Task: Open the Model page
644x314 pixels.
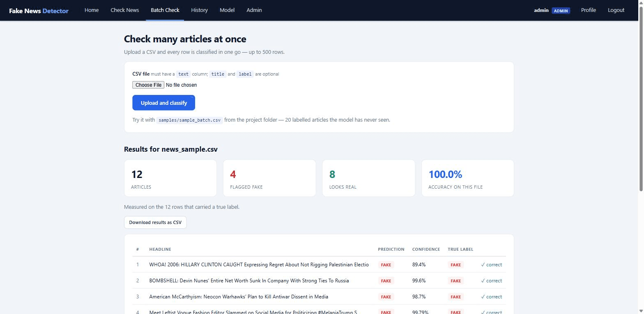Action: tap(227, 10)
